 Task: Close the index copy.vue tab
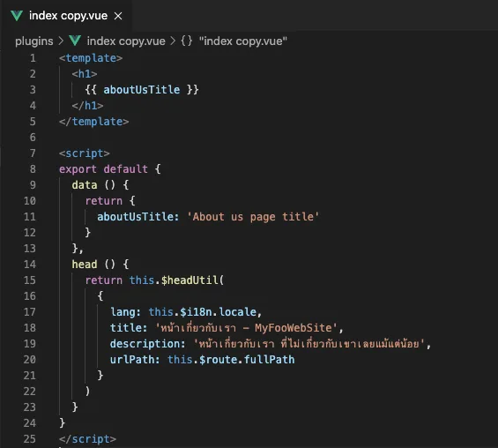118,16
